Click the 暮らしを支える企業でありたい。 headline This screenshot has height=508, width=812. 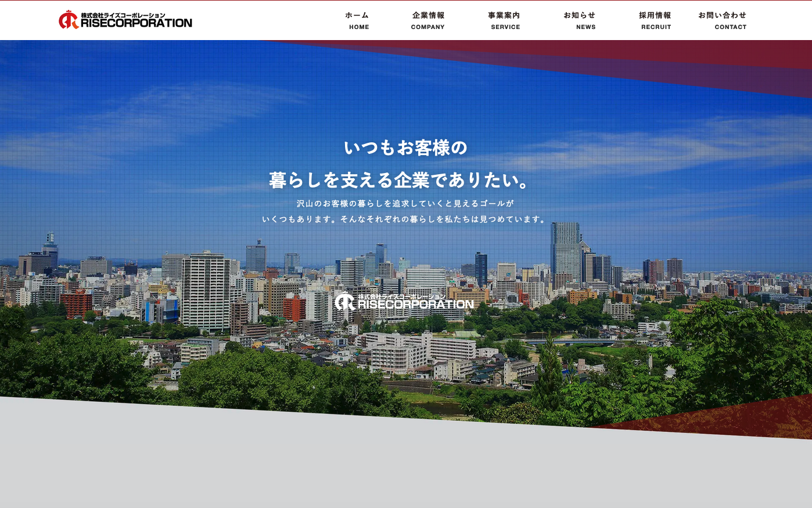click(400, 180)
